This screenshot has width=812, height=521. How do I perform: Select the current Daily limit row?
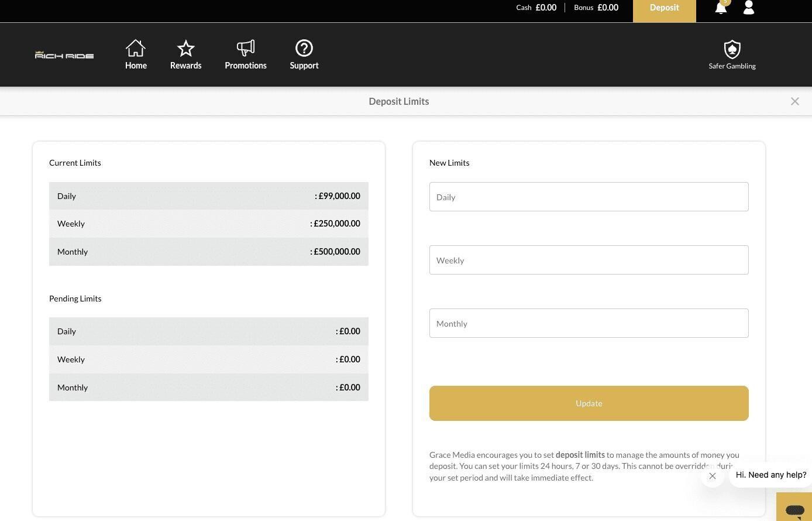208,196
